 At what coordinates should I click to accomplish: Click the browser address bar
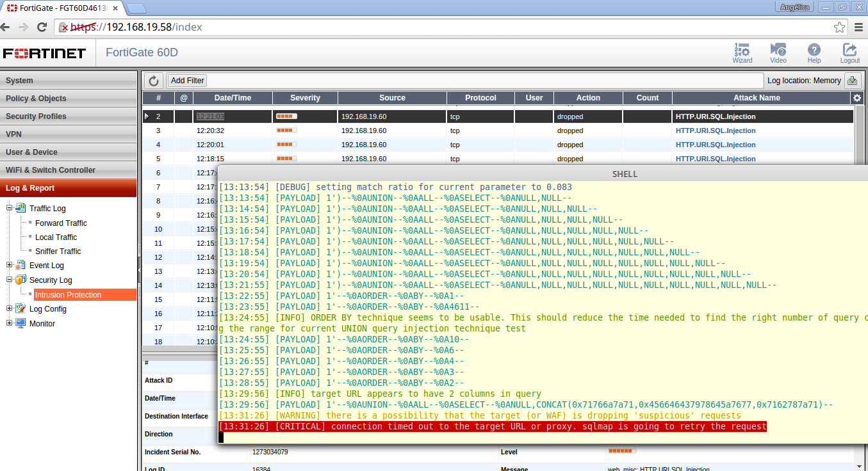(x=448, y=27)
